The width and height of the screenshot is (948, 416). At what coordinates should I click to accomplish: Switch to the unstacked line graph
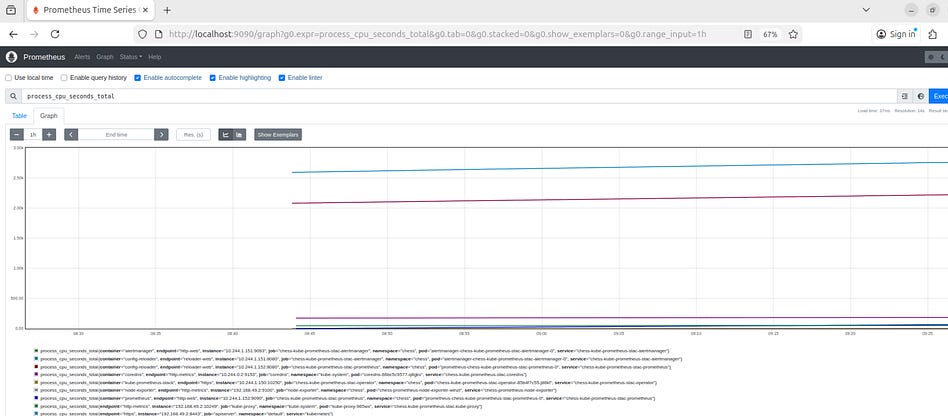tap(226, 135)
